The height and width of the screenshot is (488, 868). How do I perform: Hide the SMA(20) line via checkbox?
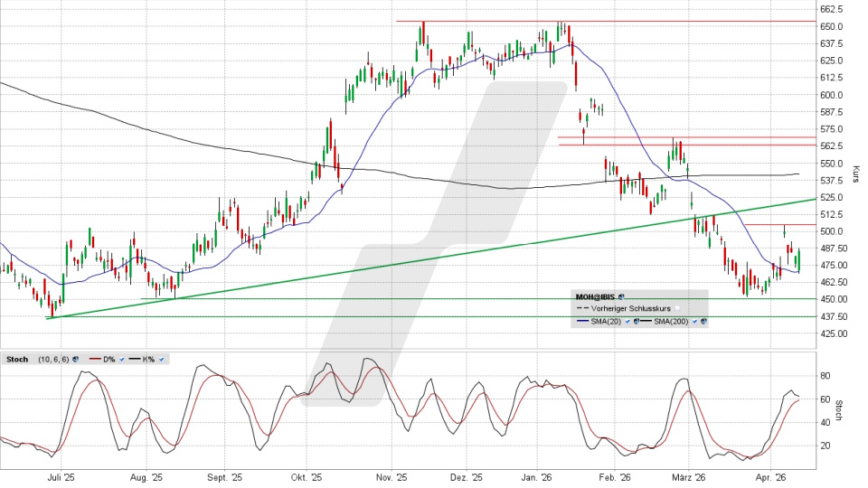(627, 321)
